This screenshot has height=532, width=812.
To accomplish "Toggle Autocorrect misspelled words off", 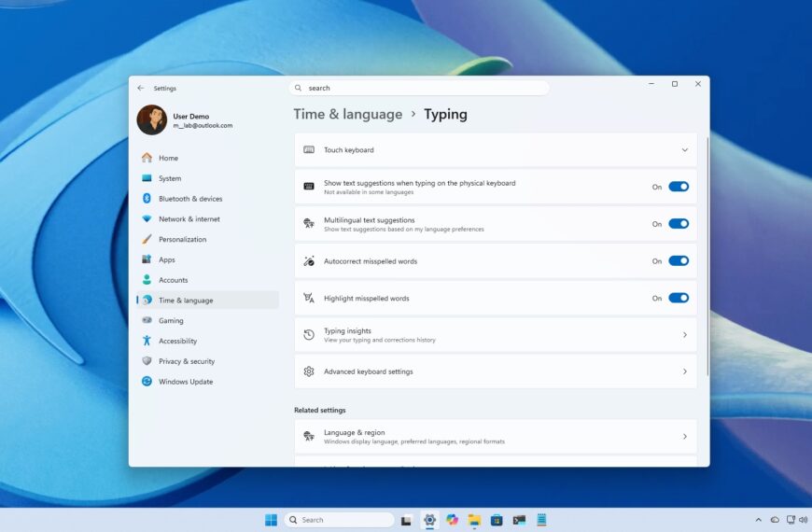I will point(679,260).
